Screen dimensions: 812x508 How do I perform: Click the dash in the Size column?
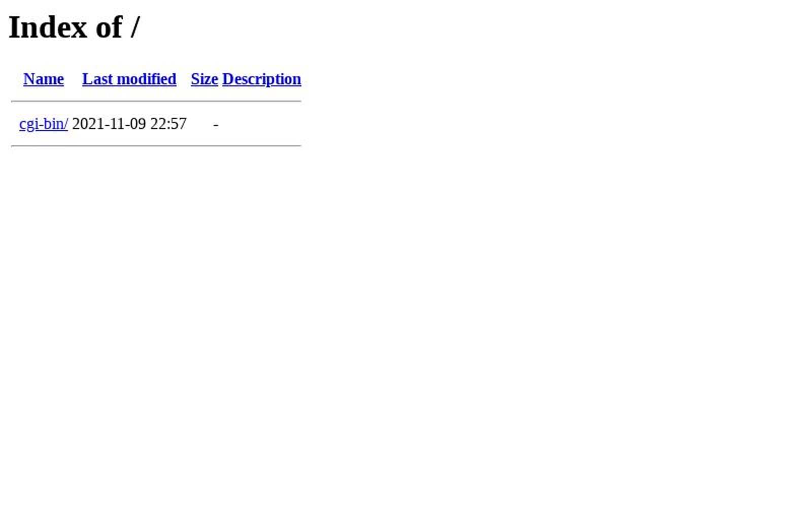click(x=216, y=124)
